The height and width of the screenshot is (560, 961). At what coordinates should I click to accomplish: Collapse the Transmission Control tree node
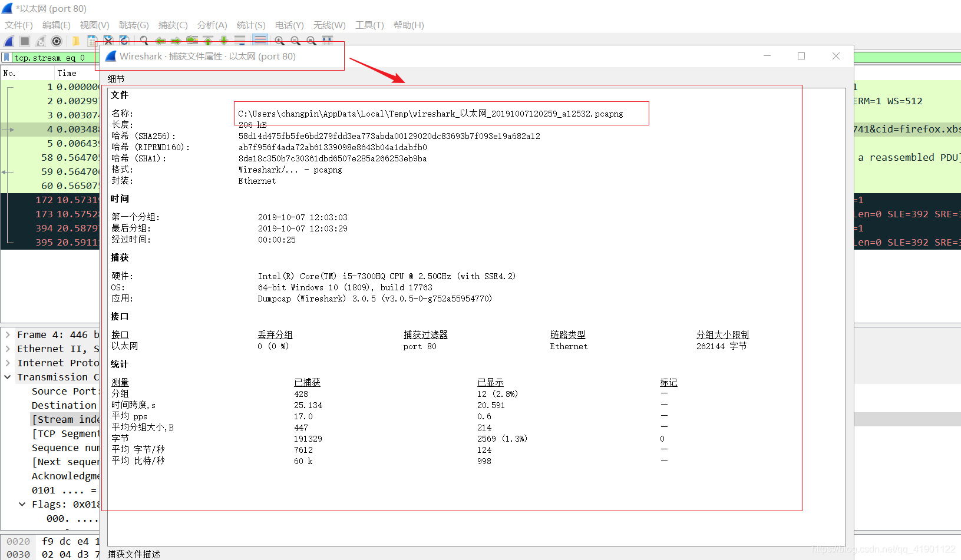8,377
